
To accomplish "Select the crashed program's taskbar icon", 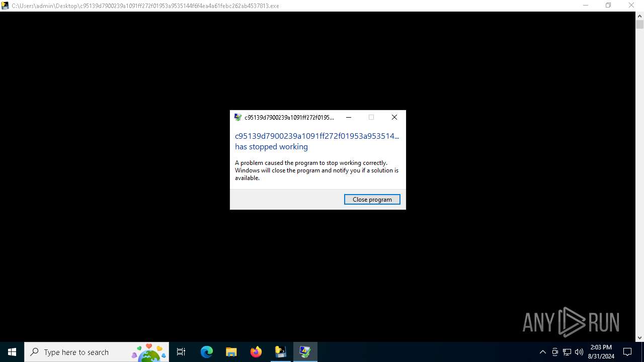I will [305, 352].
